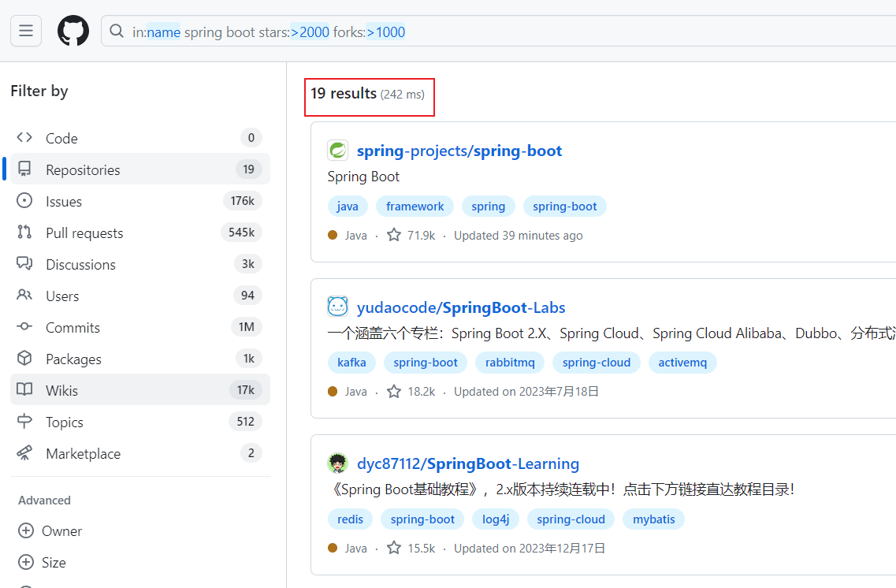Show Topics results

coord(140,422)
